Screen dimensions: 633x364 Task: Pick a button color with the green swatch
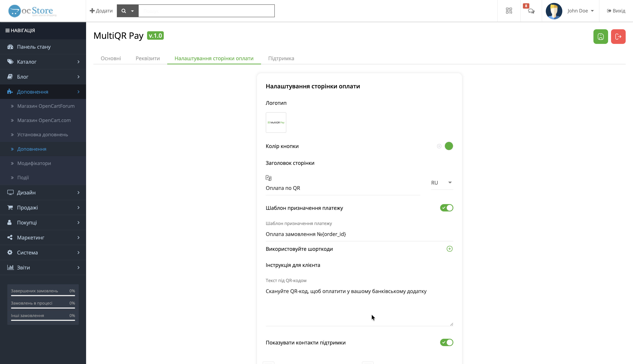click(x=449, y=146)
